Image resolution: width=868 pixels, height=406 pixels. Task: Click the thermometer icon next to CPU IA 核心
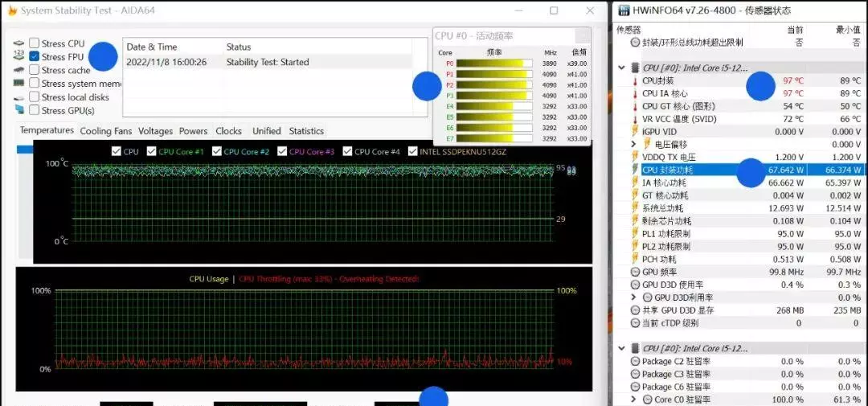[636, 93]
